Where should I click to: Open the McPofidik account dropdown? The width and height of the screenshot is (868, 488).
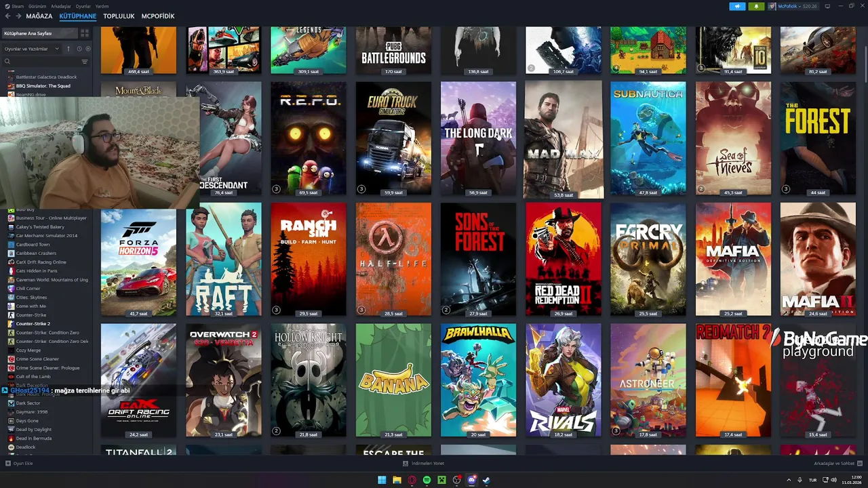pos(793,6)
